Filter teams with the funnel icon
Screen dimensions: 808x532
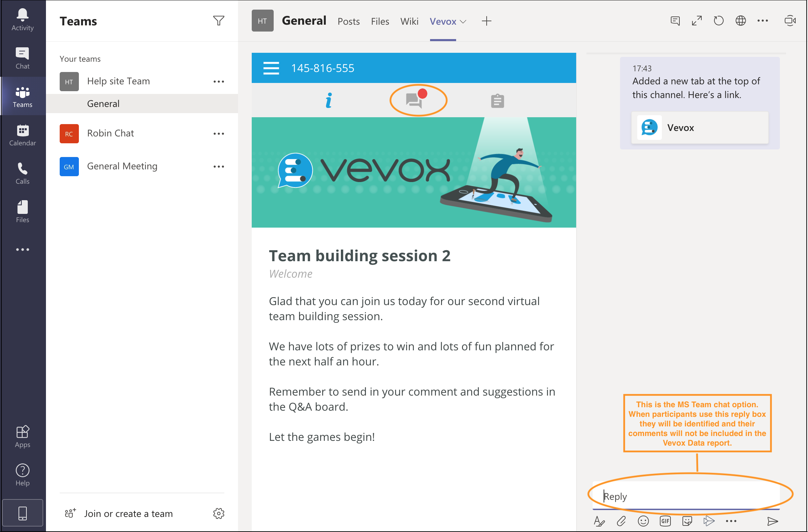coord(218,21)
